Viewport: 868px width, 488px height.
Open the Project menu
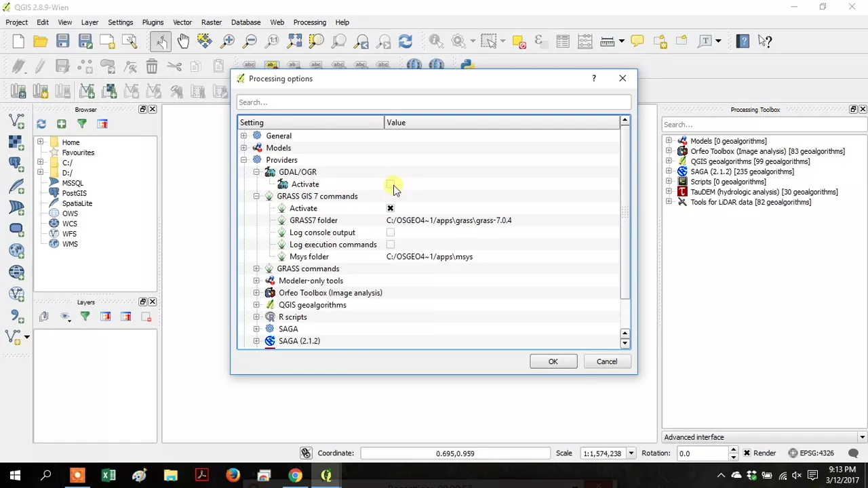(17, 22)
